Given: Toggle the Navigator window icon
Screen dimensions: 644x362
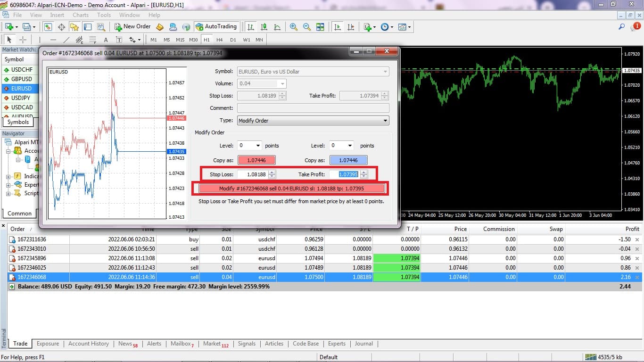Looking at the screenshot, I should pyautogui.click(x=74, y=27).
